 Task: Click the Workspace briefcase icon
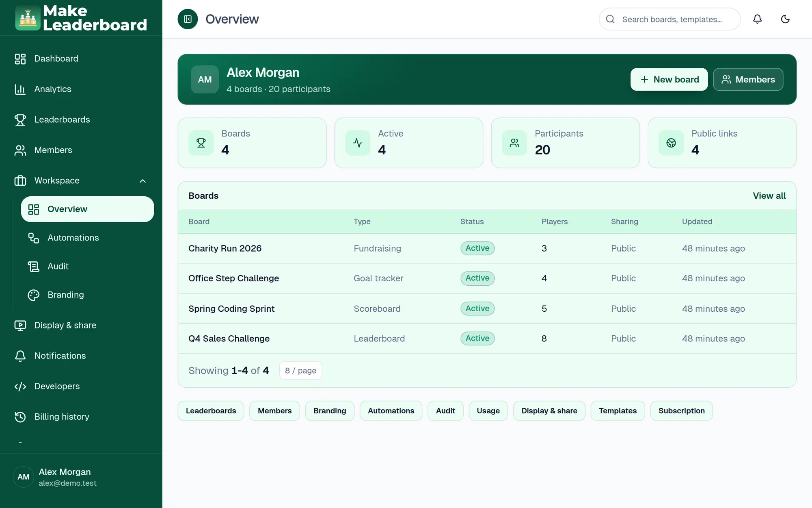20,181
